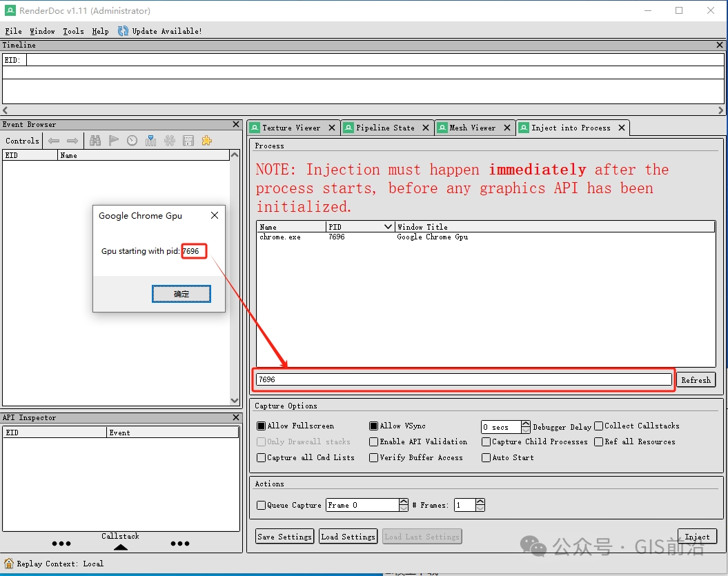Click the Pipeline State tab icon
Viewport: 728px width, 576px height.
pos(348,128)
